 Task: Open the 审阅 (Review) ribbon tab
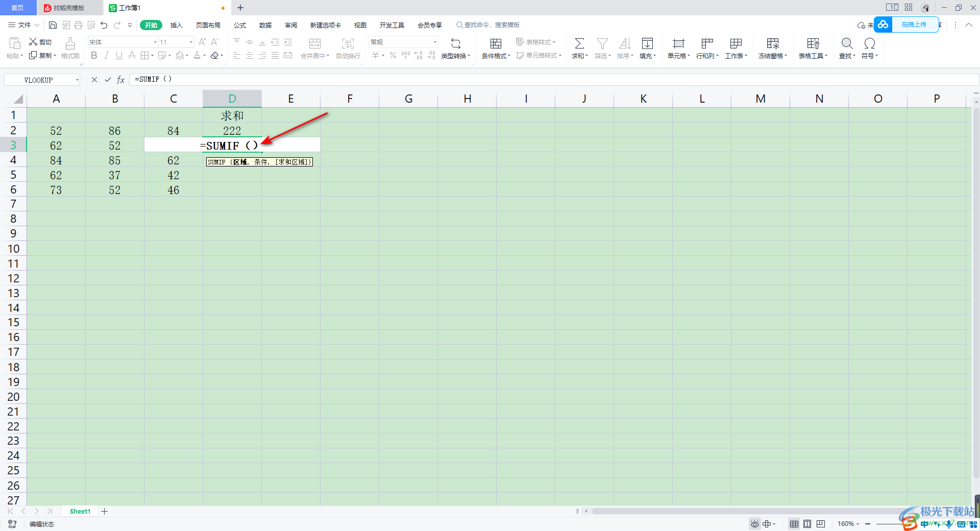click(291, 25)
